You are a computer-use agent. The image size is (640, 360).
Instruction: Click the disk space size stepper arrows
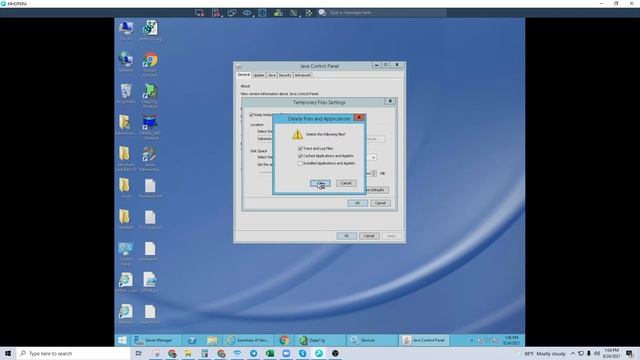click(x=374, y=173)
